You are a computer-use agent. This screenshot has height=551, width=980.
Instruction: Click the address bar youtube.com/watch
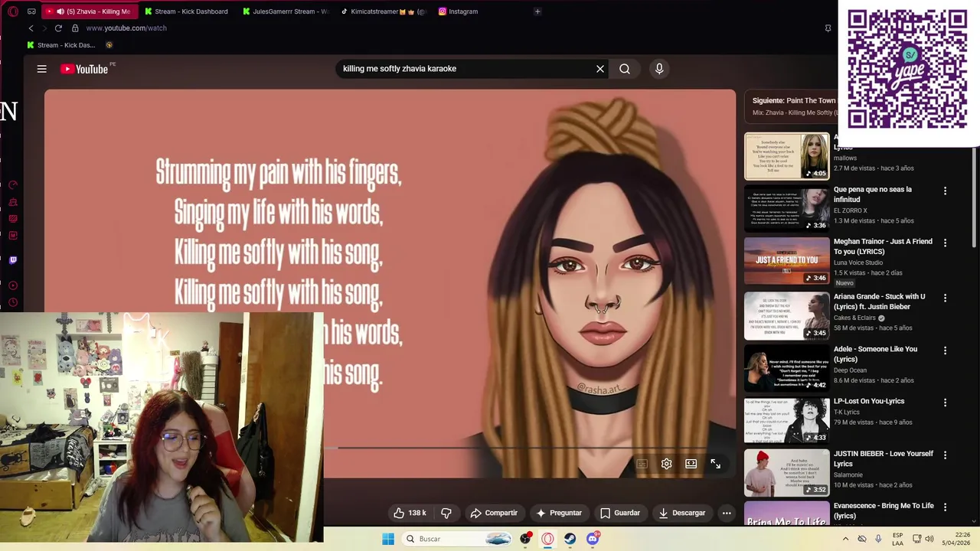(x=126, y=28)
